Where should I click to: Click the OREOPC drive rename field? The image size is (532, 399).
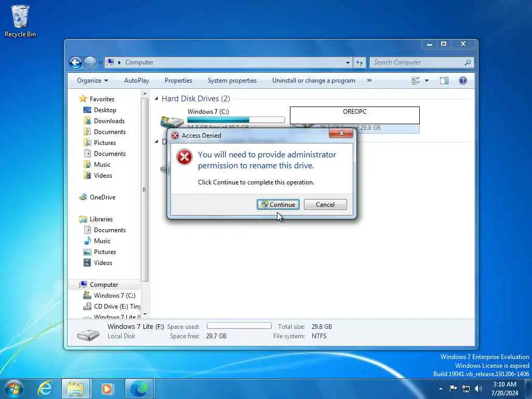coord(354,115)
